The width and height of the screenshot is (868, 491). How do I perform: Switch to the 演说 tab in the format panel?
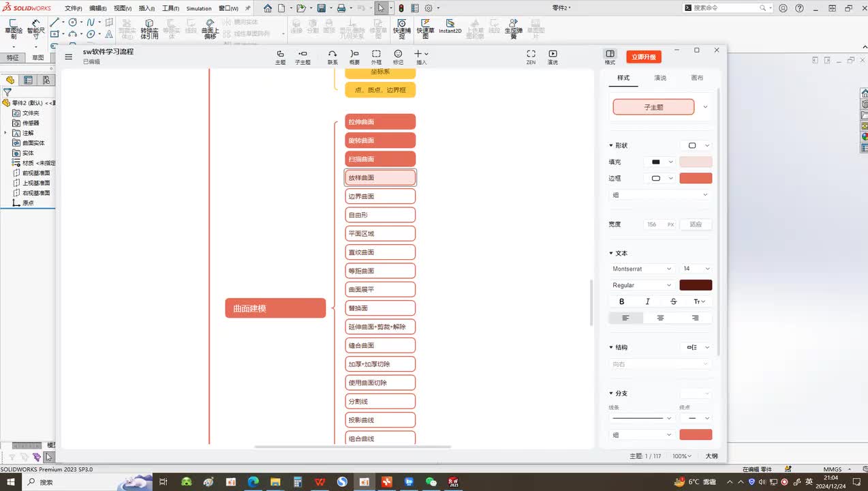click(660, 78)
